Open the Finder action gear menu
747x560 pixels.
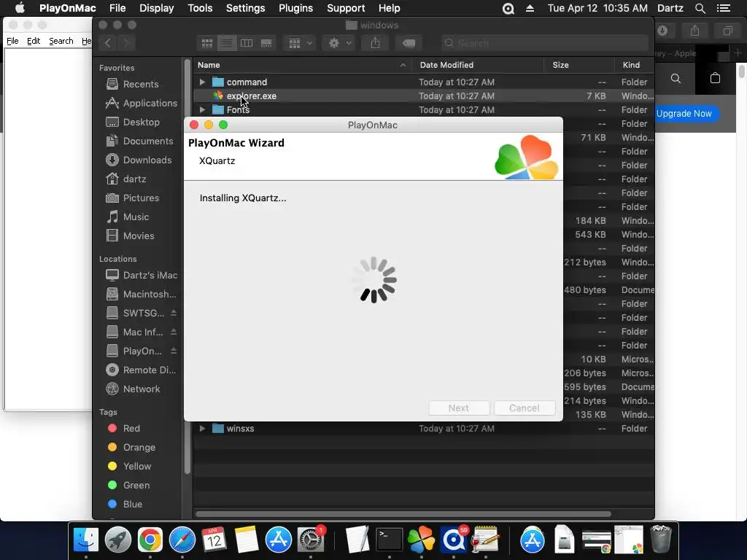coord(339,43)
